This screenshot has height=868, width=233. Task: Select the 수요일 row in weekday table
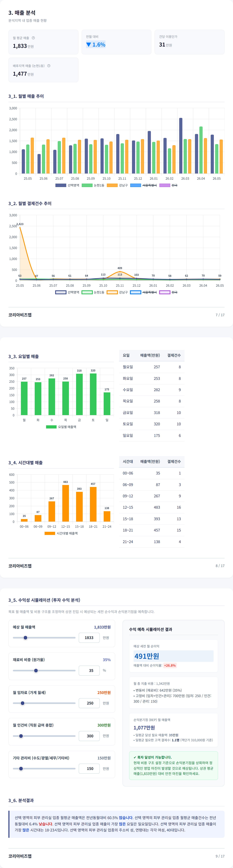point(152,390)
